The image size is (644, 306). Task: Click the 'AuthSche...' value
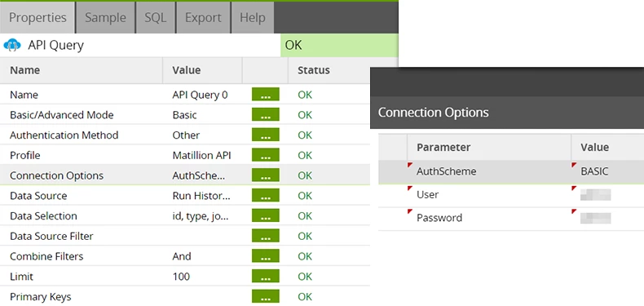click(x=199, y=175)
